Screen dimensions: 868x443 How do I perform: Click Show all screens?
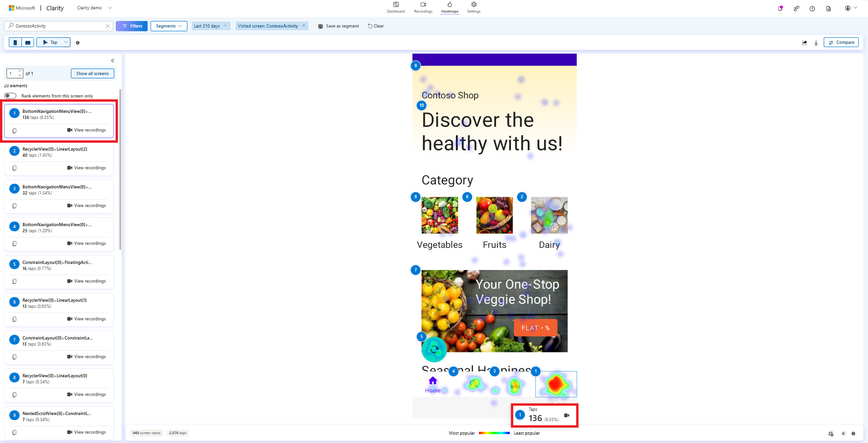tap(92, 74)
